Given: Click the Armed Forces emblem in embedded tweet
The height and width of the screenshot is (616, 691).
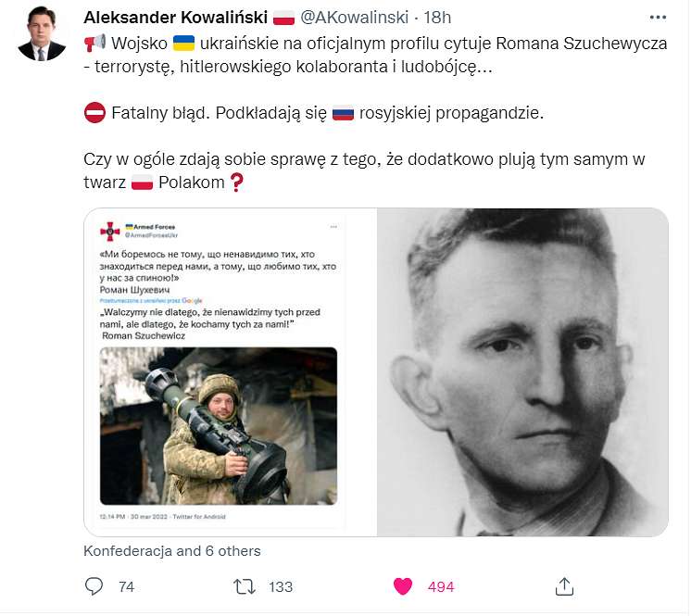Looking at the screenshot, I should [x=110, y=232].
